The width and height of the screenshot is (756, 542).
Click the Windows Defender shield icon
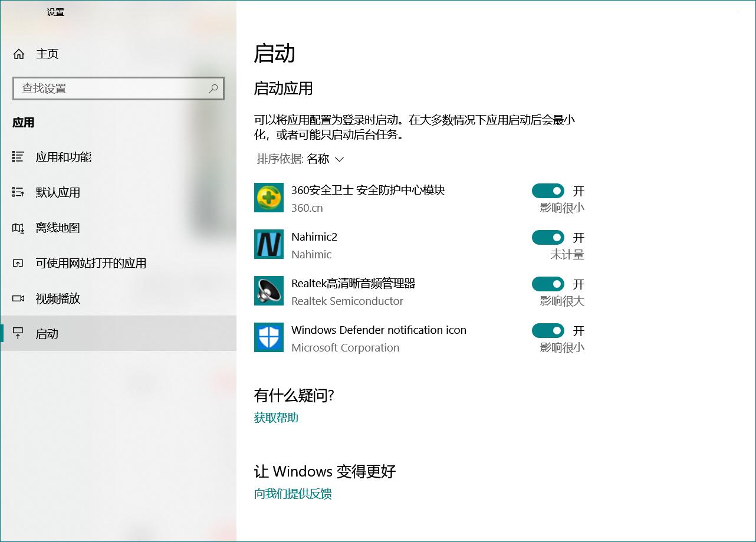click(x=269, y=337)
